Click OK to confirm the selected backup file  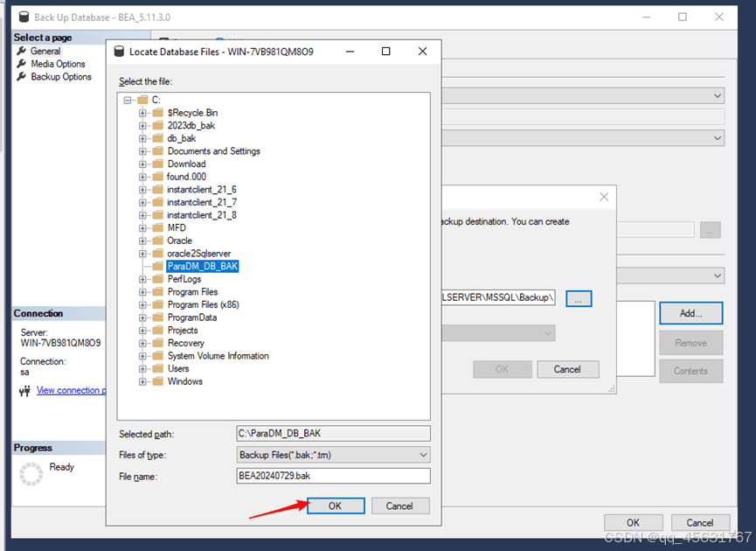pos(336,506)
